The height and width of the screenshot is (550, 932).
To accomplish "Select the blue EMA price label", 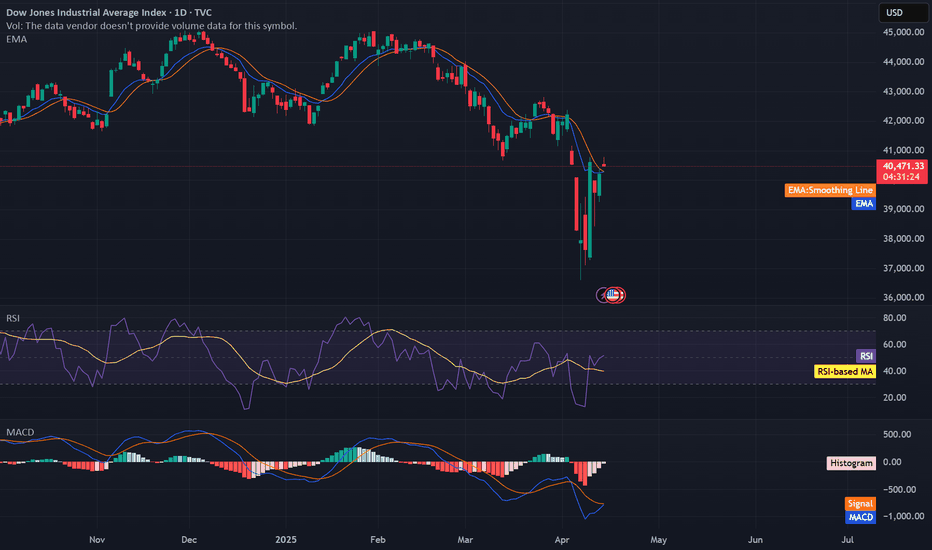I will [864, 204].
